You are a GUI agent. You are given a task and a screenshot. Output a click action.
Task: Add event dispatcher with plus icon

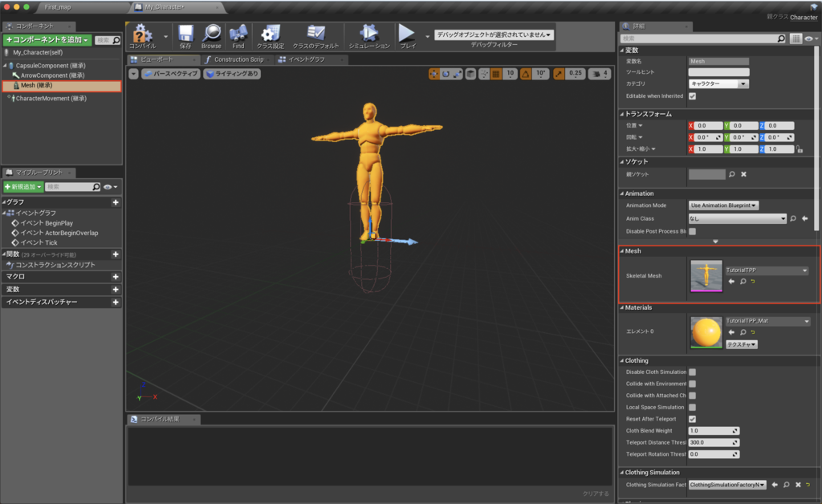pos(116,303)
